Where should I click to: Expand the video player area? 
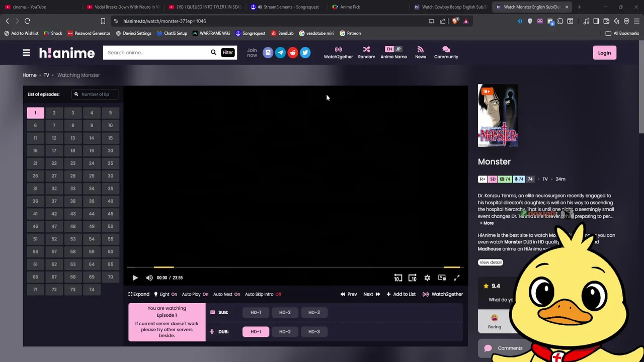point(139,294)
